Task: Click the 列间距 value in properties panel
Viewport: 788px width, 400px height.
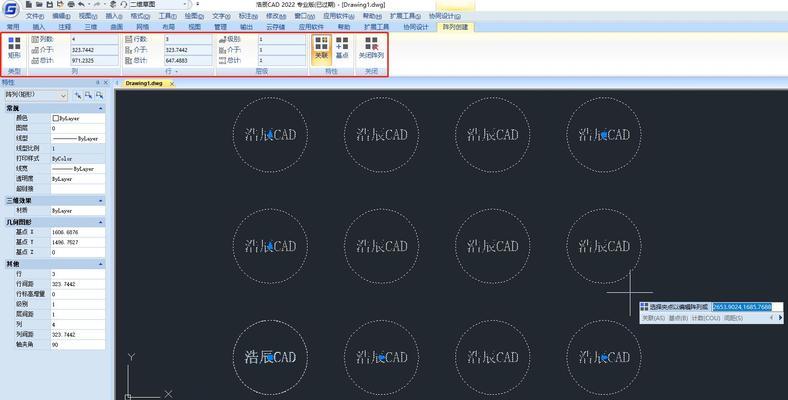Action: pyautogui.click(x=77, y=335)
